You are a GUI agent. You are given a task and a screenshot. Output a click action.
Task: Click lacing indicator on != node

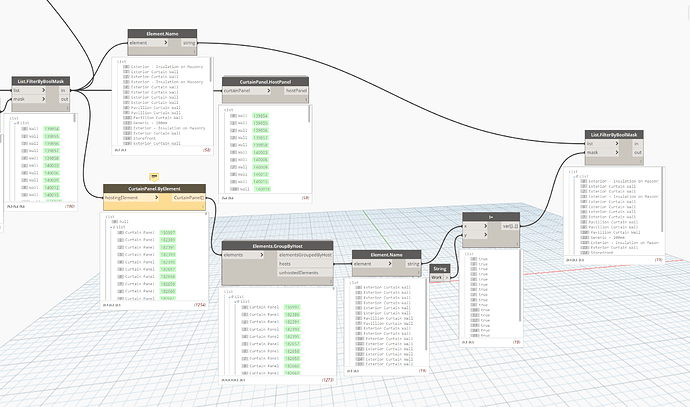point(518,244)
